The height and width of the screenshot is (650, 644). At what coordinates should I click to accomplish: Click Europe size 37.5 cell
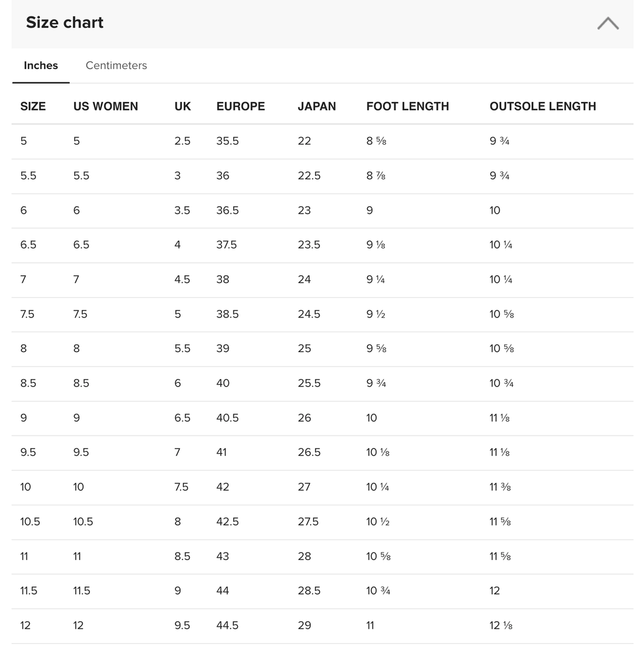pyautogui.click(x=226, y=245)
